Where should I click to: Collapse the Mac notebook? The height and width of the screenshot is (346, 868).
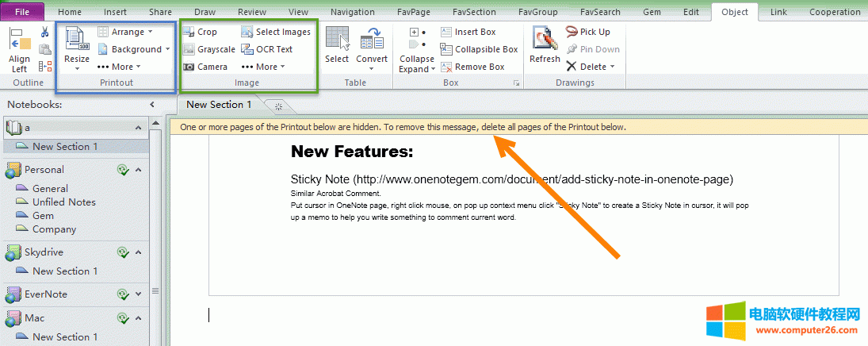(x=139, y=318)
